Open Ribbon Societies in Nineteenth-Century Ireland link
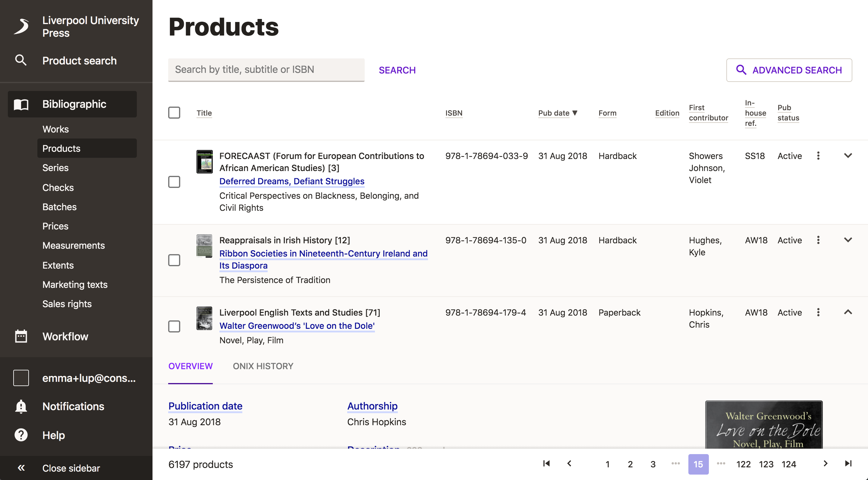Viewport: 868px width, 480px height. coord(323,254)
